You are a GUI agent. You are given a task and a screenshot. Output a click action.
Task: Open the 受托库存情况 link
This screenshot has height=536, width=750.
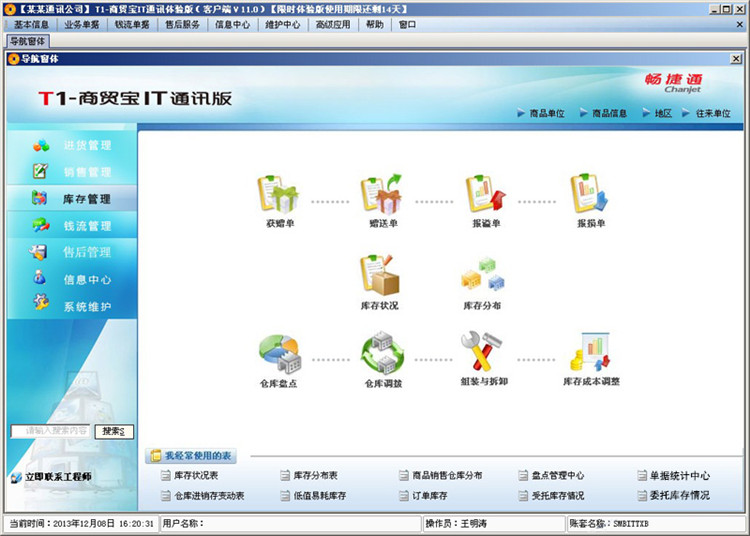point(558,496)
